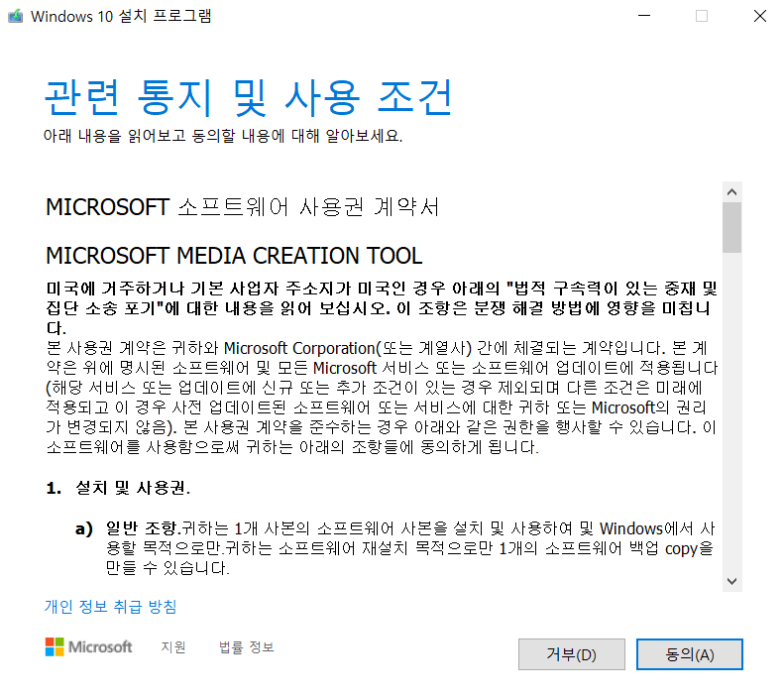Open the 지원 support link
Image resolution: width=784 pixels, height=696 pixels.
click(x=173, y=647)
